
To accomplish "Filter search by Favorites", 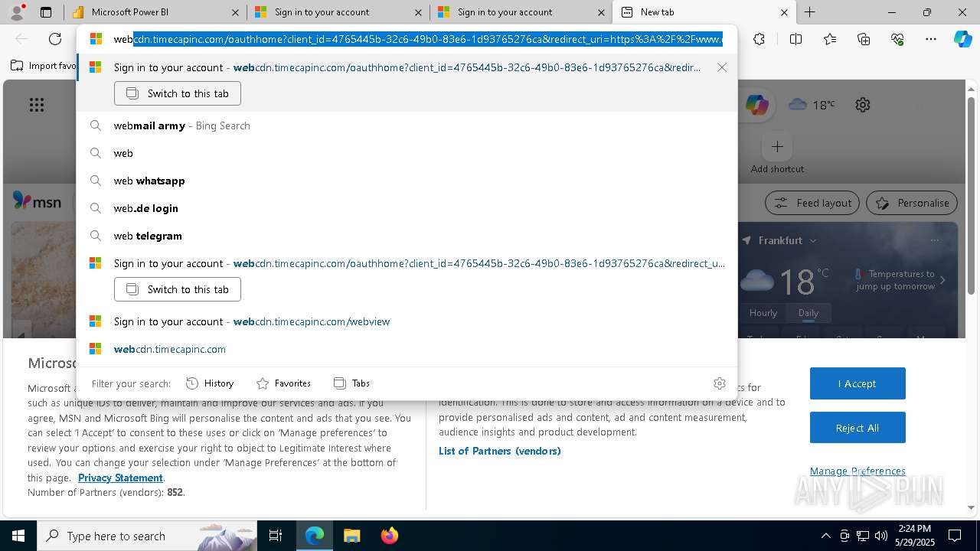I will point(283,383).
